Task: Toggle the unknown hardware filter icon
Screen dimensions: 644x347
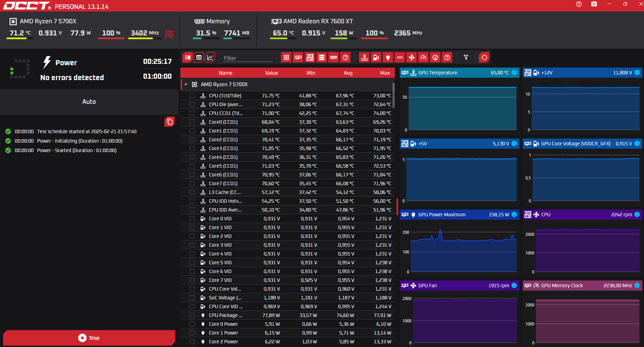Action: 345,57
